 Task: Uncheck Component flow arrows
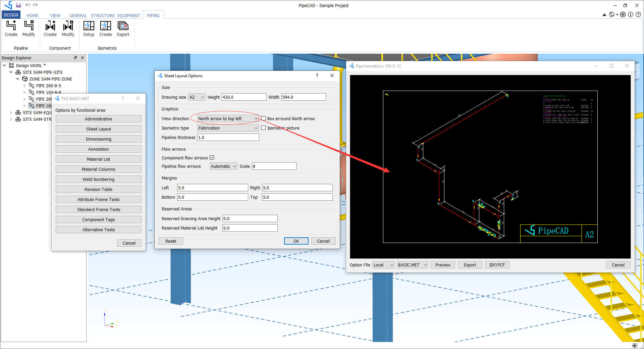click(212, 158)
